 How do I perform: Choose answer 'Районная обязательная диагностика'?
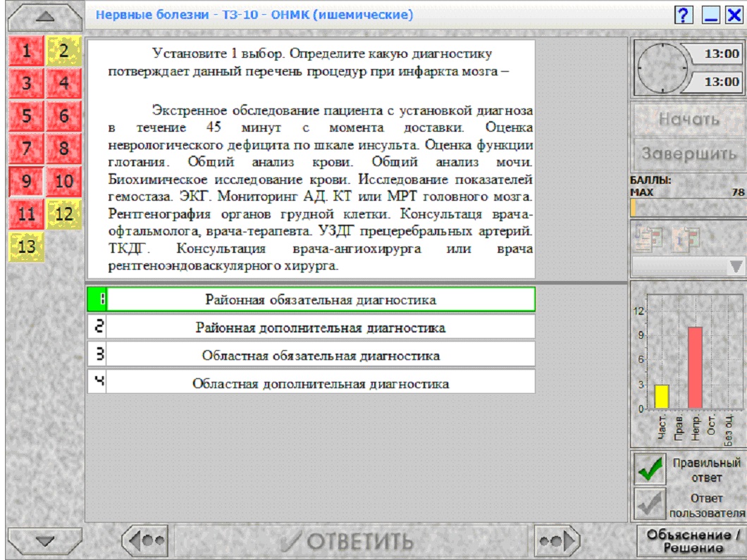pos(311,299)
